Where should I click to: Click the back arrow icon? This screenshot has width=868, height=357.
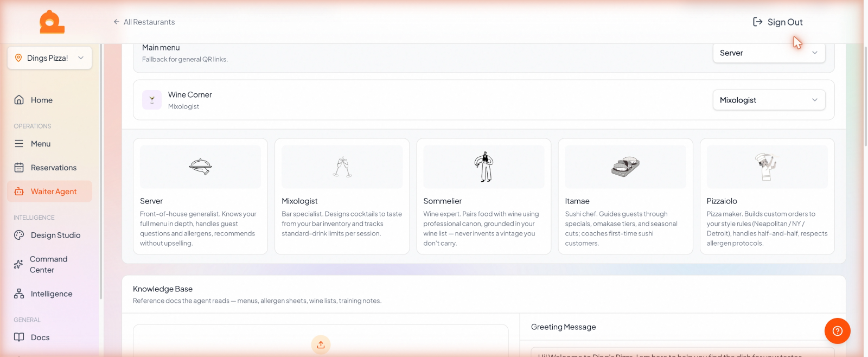click(116, 22)
